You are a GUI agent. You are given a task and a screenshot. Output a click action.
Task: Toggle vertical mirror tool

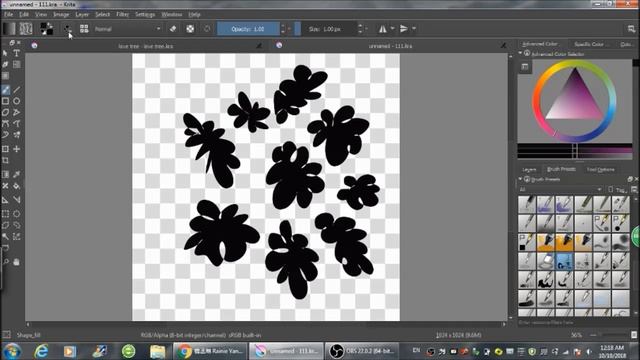[x=404, y=29]
